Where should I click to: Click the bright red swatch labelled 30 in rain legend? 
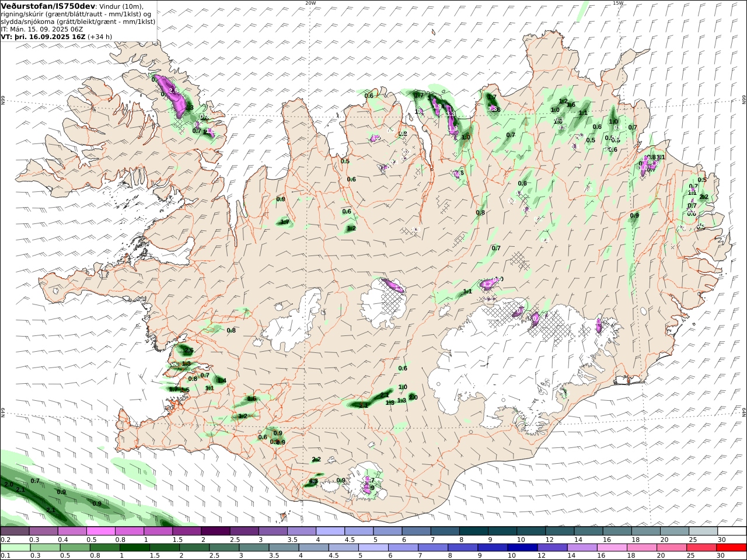click(732, 548)
